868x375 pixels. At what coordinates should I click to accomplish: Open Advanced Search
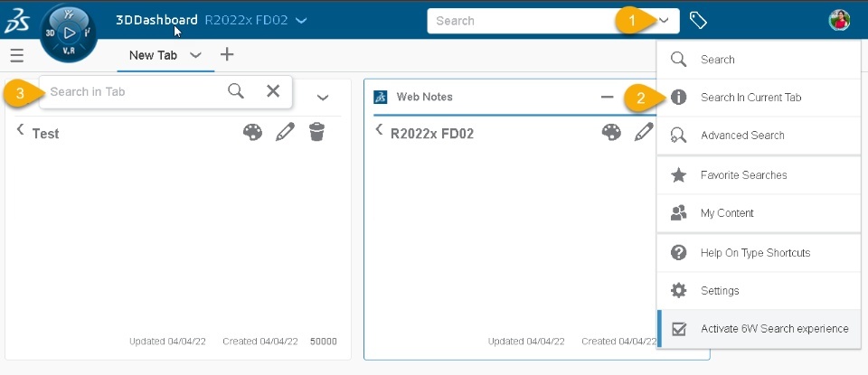point(759,136)
